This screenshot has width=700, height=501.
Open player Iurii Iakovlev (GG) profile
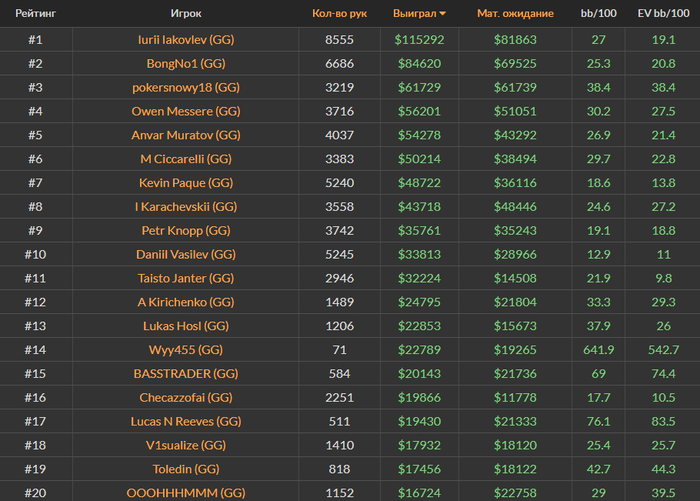[x=186, y=40]
